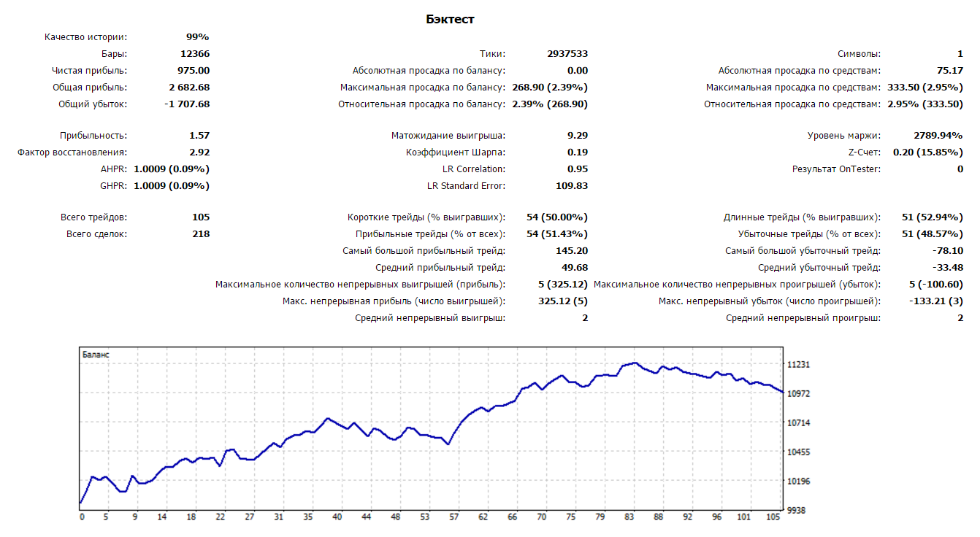Viewport: 980px width, 537px height.
Task: Select Максимальная просадка по средствам value 333.50 (2.95%)
Action: coord(925,88)
